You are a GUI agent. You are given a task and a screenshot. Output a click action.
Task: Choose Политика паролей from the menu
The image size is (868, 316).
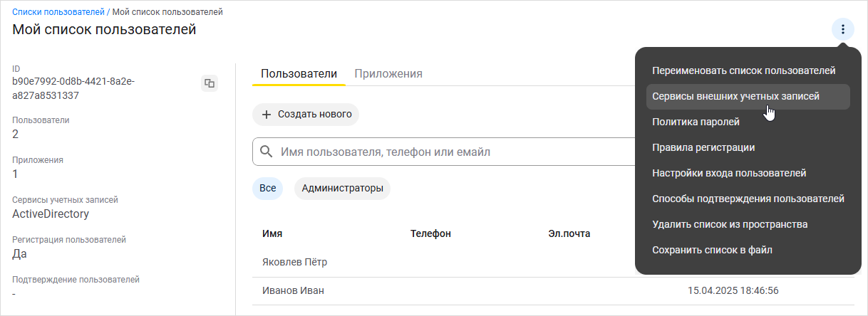point(748,122)
